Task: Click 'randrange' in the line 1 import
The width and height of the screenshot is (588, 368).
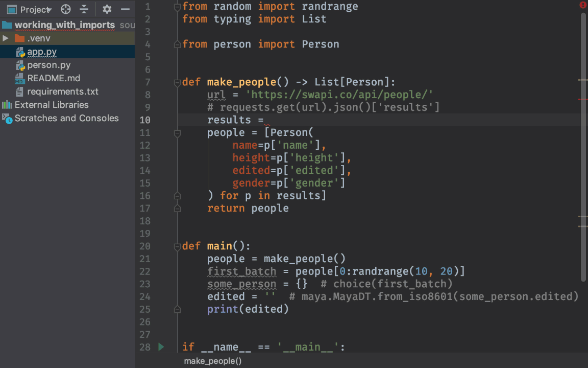Action: click(330, 7)
